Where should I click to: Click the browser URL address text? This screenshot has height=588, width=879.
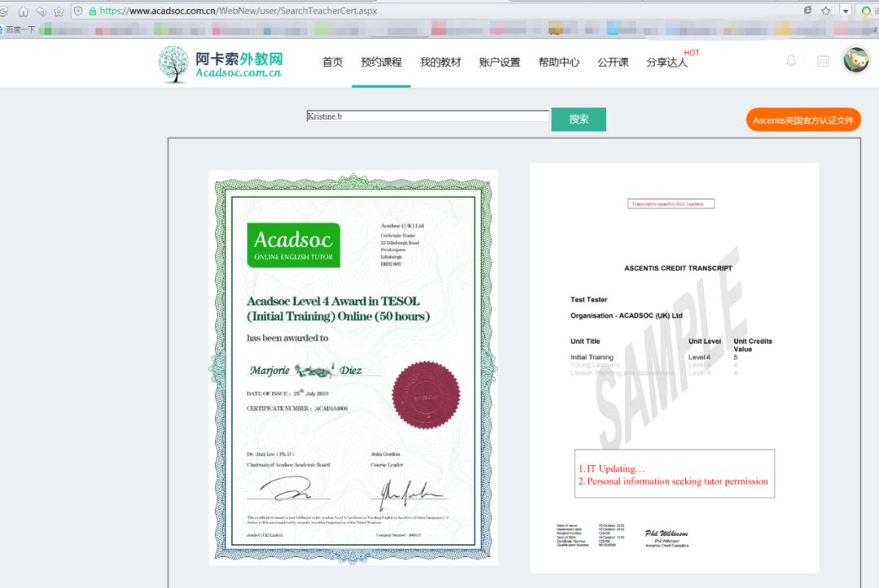[238, 11]
